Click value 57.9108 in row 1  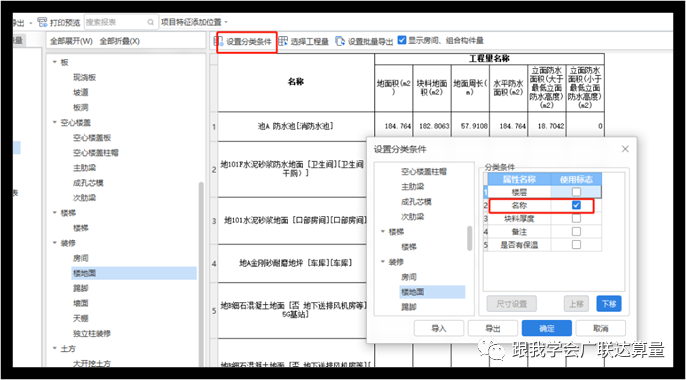(x=474, y=126)
